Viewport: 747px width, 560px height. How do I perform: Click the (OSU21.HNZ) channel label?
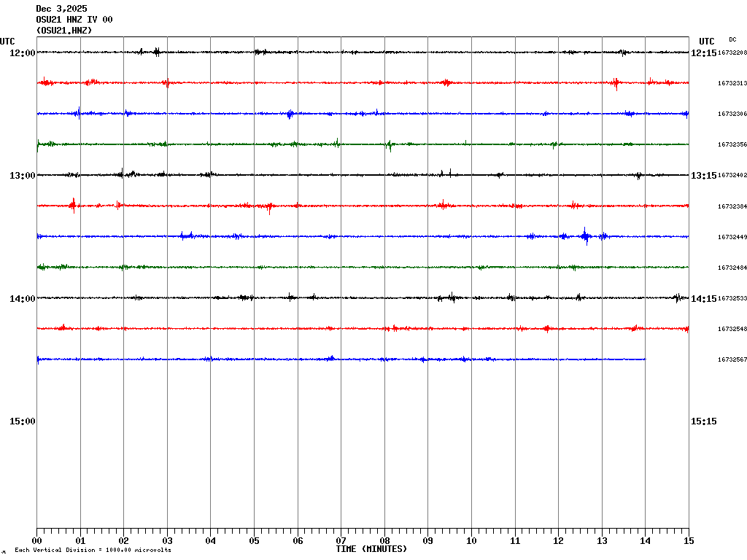(64, 31)
